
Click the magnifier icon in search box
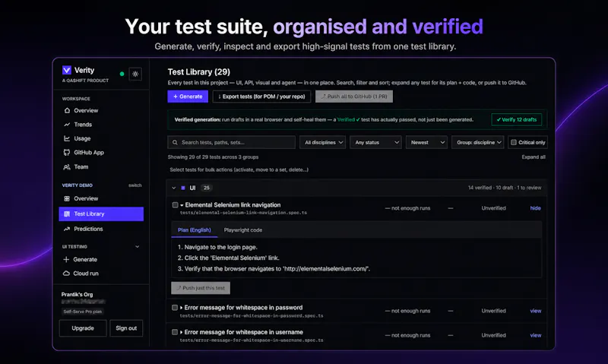(x=175, y=142)
